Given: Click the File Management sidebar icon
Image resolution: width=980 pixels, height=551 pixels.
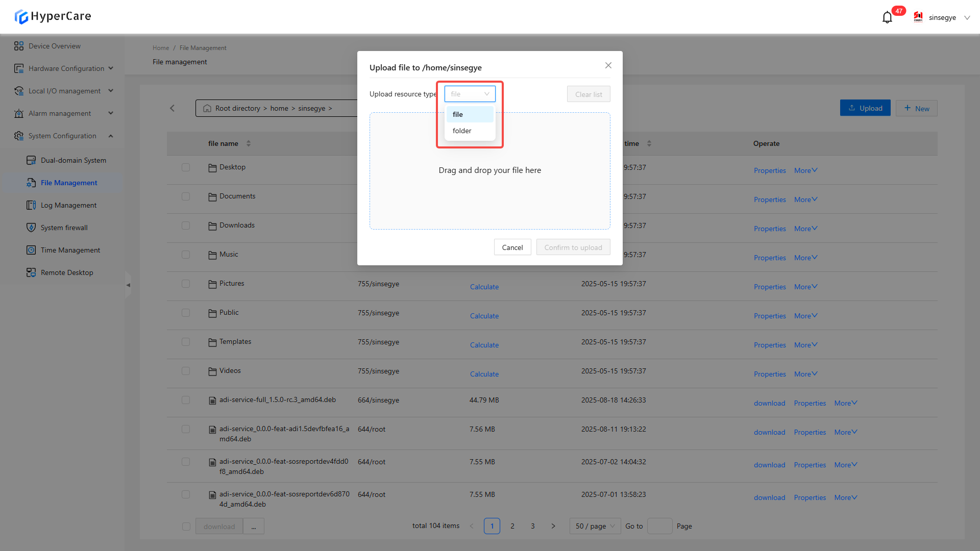Looking at the screenshot, I should tap(31, 183).
